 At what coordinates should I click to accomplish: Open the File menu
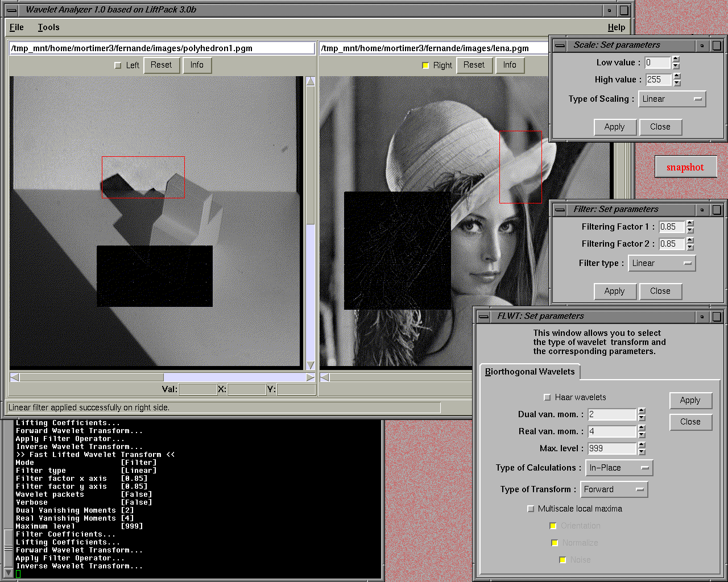pos(16,27)
